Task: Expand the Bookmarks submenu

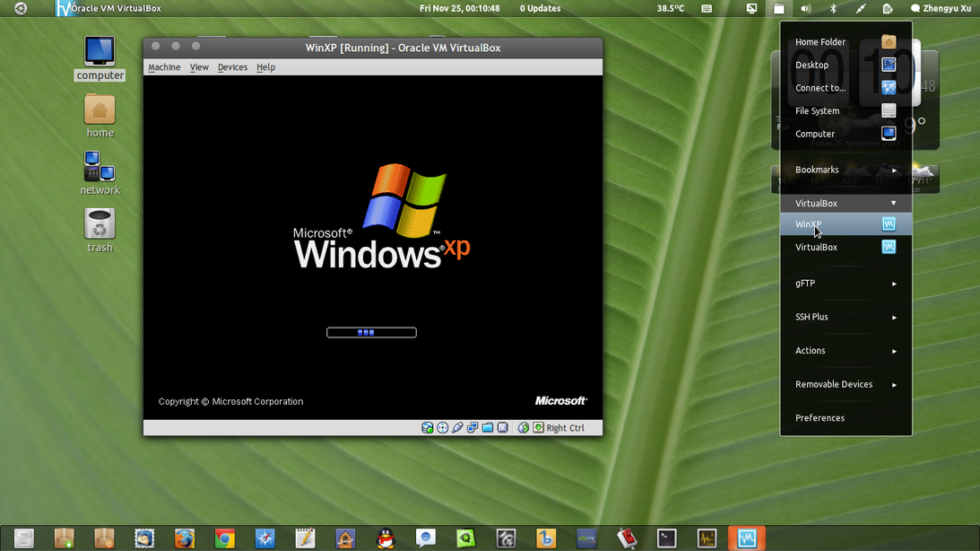Action: coord(846,170)
